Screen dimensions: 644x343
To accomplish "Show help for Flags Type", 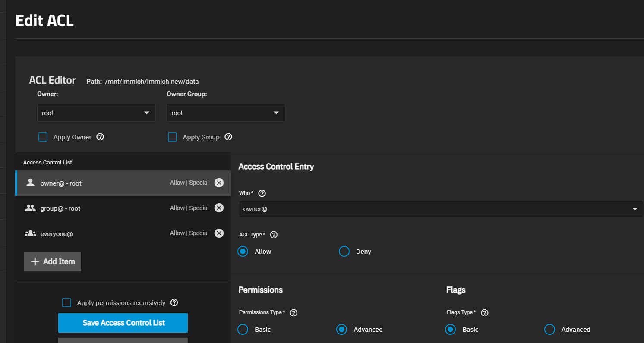I will pyautogui.click(x=484, y=313).
